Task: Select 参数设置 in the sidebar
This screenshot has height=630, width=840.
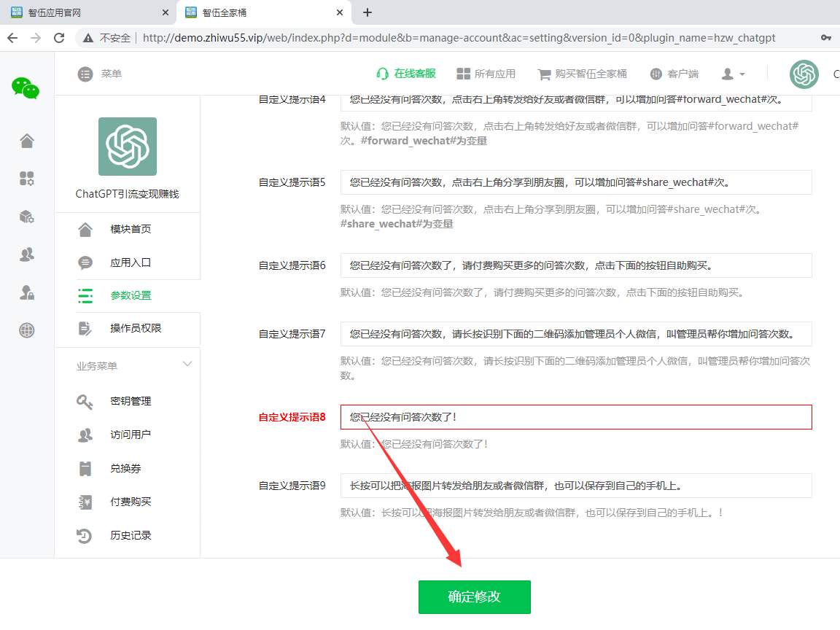Action: (x=131, y=296)
